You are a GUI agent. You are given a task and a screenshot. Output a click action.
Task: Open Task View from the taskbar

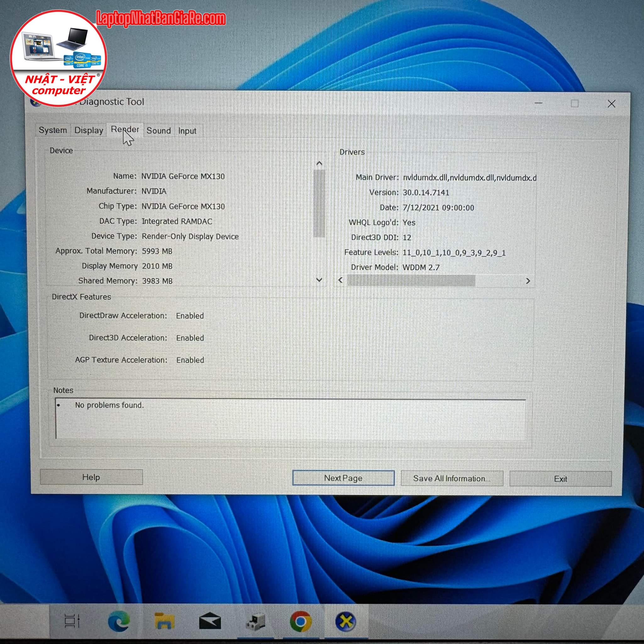[72, 621]
